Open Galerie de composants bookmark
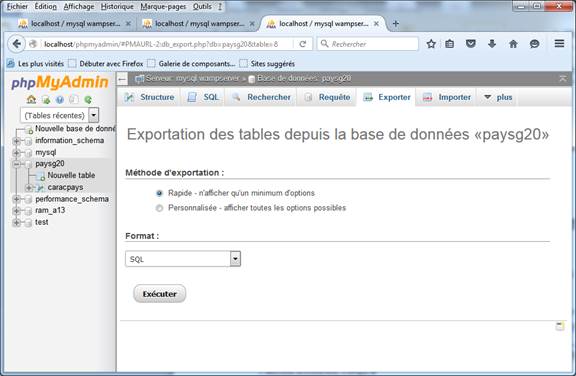576x376 pixels. pos(192,64)
